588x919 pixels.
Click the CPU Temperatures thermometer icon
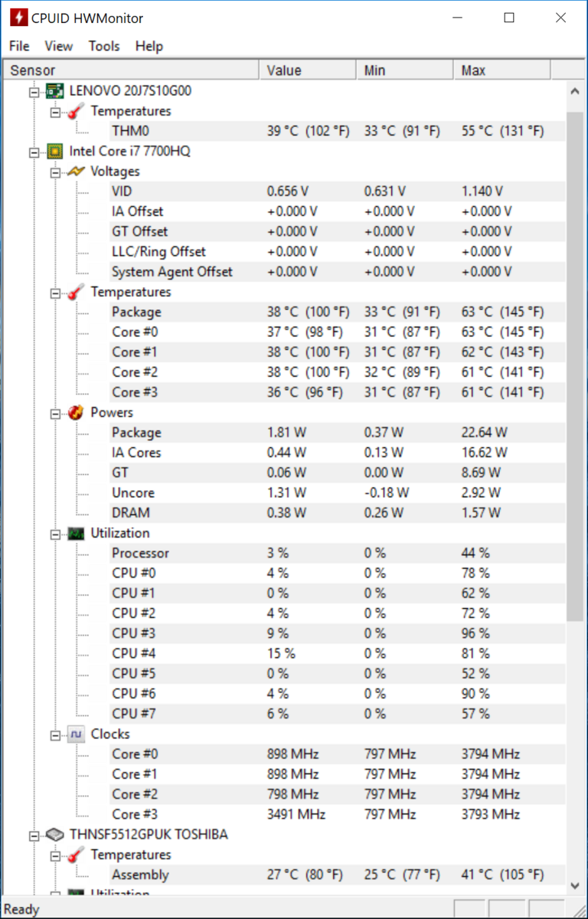pyautogui.click(x=76, y=292)
